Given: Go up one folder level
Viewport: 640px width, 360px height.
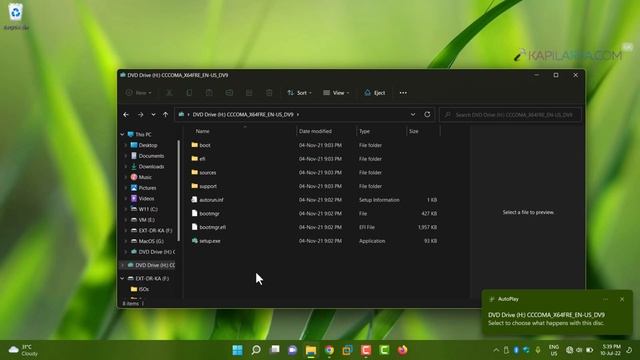Looking at the screenshot, I should tap(165, 115).
